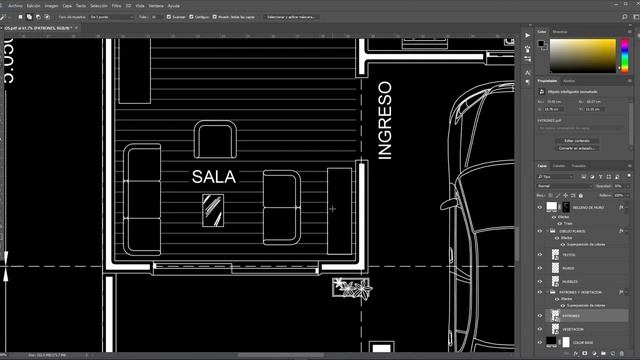Open search icon in options bar
The width and height of the screenshot is (640, 360).
point(624,17)
